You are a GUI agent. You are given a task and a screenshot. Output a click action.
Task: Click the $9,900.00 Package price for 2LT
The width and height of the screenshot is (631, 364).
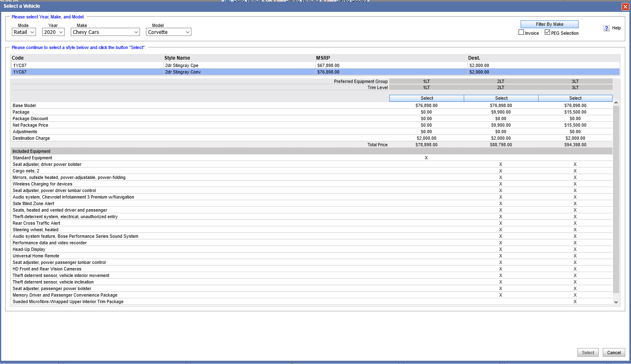501,112
